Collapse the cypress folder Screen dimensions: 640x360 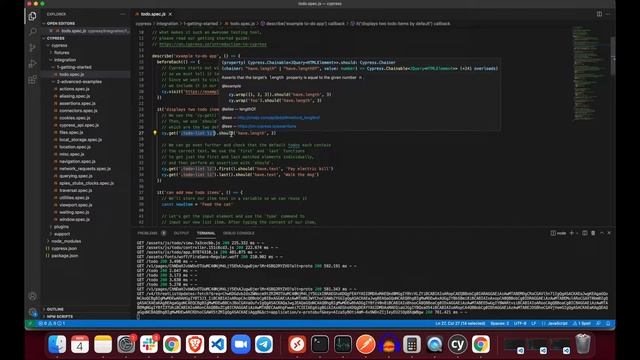click(x=87, y=45)
